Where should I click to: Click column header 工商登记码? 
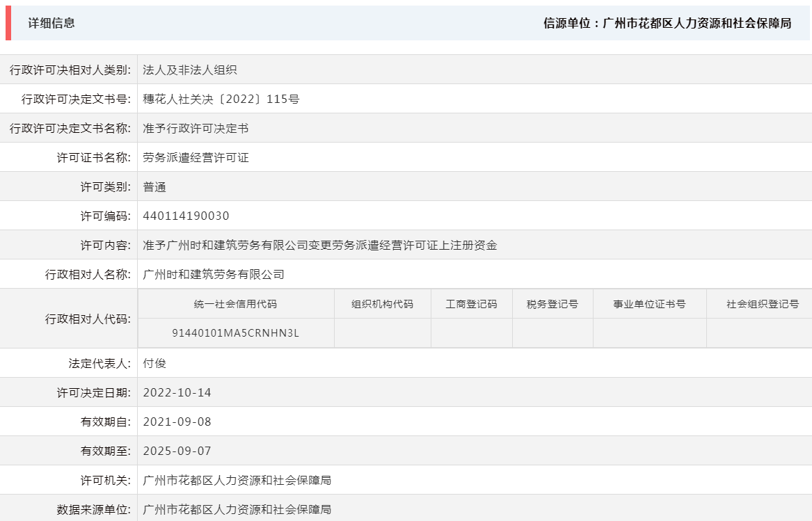pyautogui.click(x=471, y=304)
